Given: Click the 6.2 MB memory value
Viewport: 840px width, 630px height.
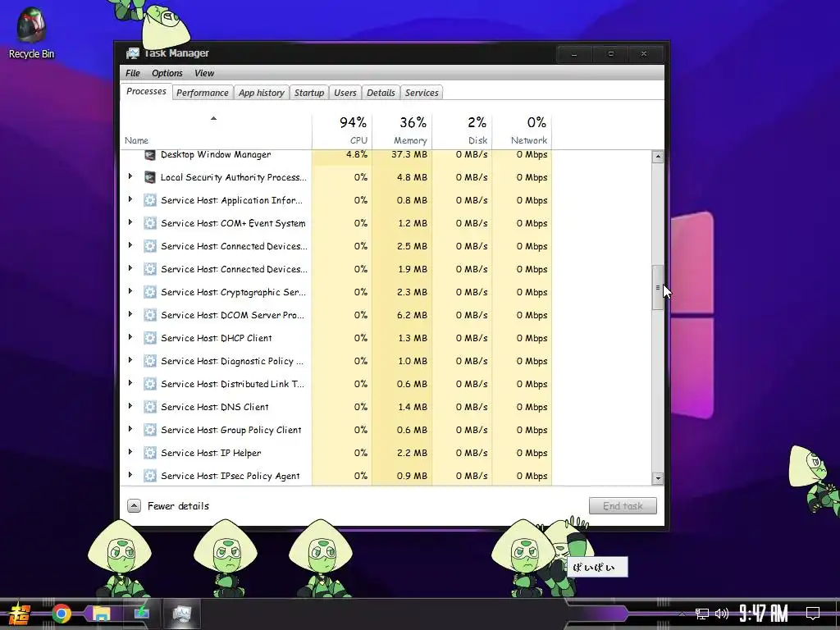Looking at the screenshot, I should click(x=412, y=315).
